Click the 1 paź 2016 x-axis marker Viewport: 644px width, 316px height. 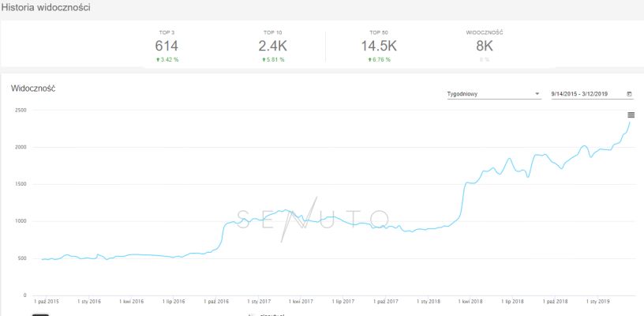point(216,301)
